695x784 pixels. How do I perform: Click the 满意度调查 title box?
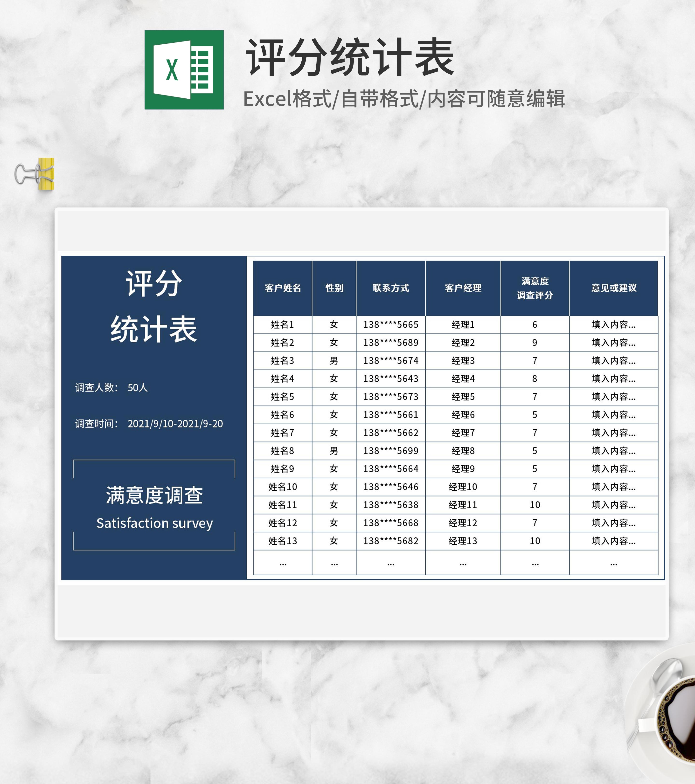[x=154, y=495]
